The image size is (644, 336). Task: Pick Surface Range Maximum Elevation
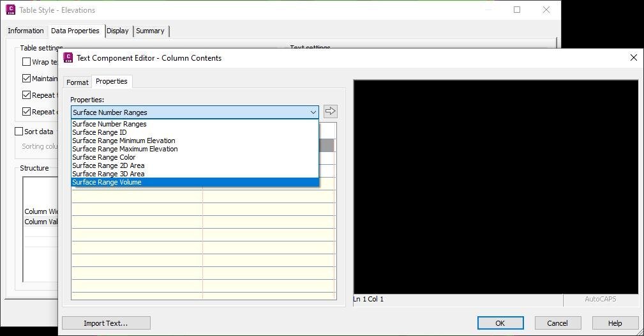pyautogui.click(x=195, y=149)
